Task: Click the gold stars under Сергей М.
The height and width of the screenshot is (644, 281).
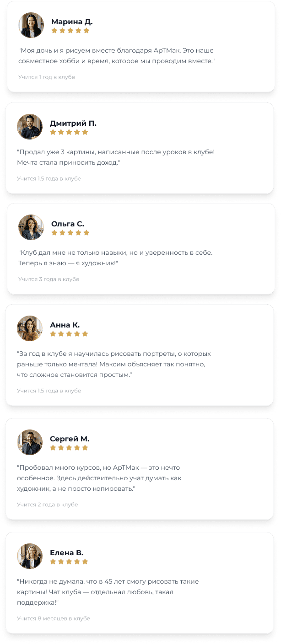Action: tap(69, 448)
